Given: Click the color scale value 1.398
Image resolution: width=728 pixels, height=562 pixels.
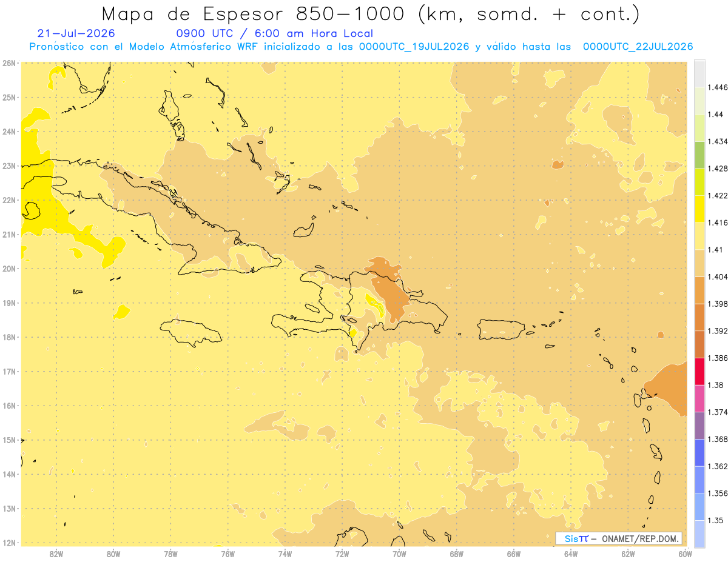Looking at the screenshot, I should [x=717, y=304].
